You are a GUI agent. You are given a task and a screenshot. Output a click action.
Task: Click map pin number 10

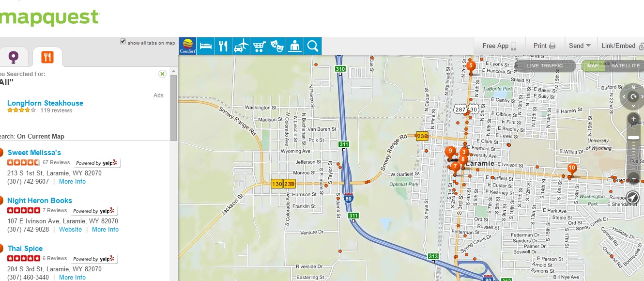[x=571, y=169]
